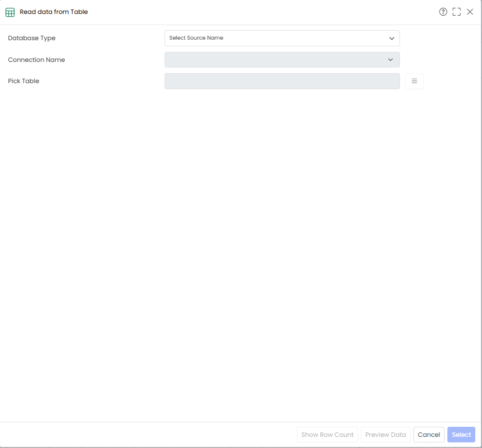Open table list icon beside Pick Table
Image resolution: width=482 pixels, height=448 pixels.
click(414, 81)
